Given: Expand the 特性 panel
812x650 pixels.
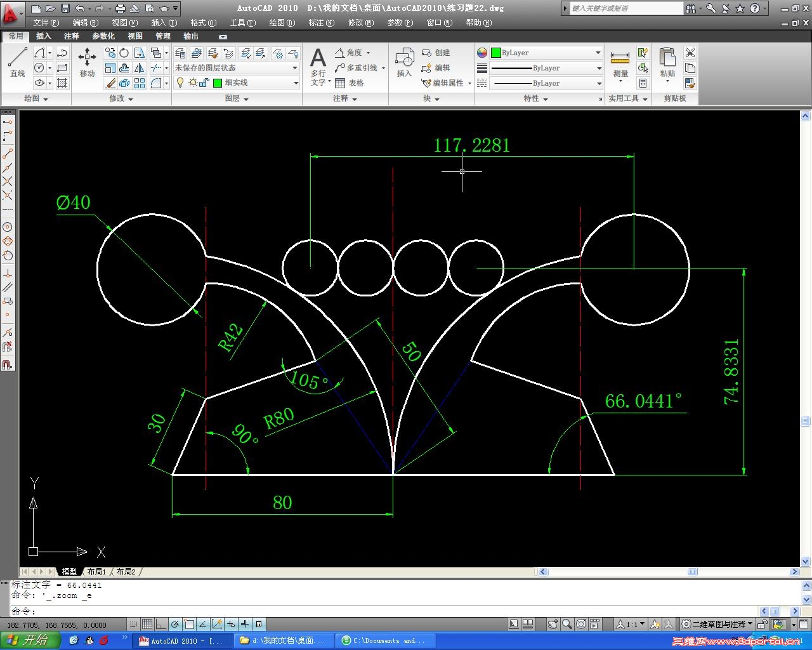Looking at the screenshot, I should coord(536,98).
